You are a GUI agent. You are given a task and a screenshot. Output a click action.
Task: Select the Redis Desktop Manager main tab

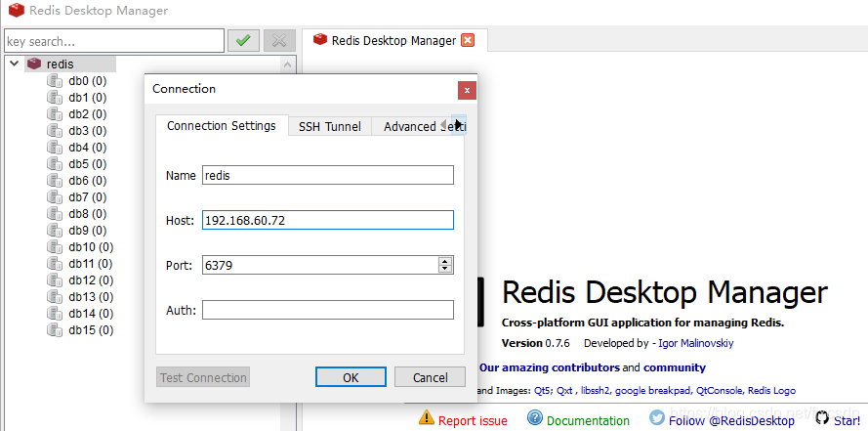click(394, 40)
